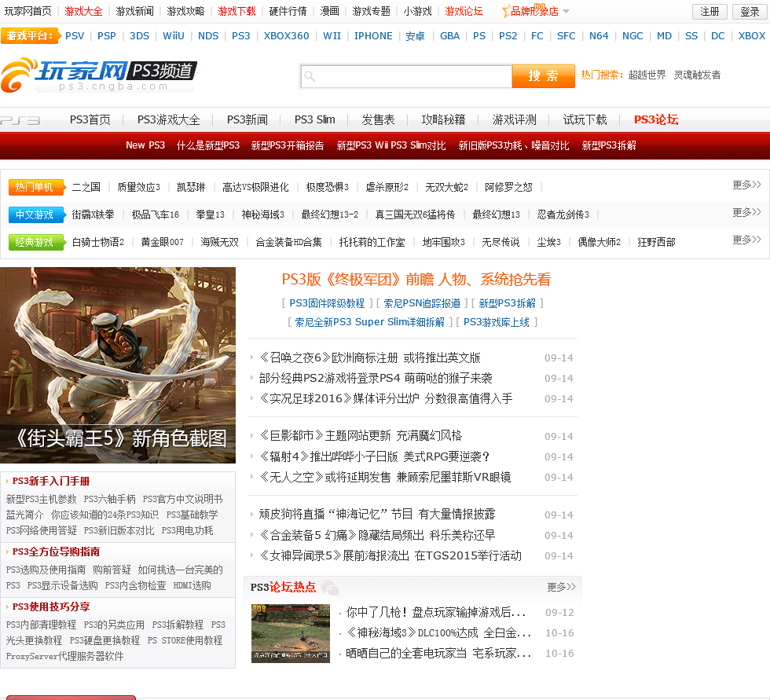Open forum post 《神秘海域3》DLC100%达成
The image size is (770, 700).
tap(439, 632)
